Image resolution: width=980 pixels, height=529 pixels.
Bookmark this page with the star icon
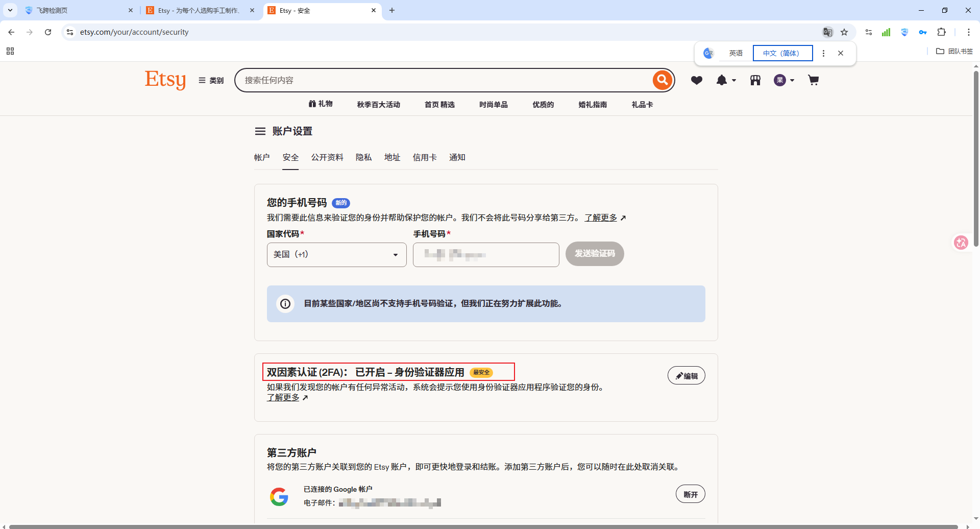[844, 32]
